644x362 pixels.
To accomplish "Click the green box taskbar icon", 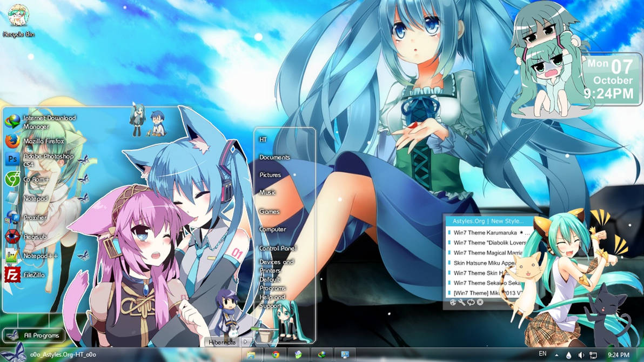I will (x=299, y=354).
